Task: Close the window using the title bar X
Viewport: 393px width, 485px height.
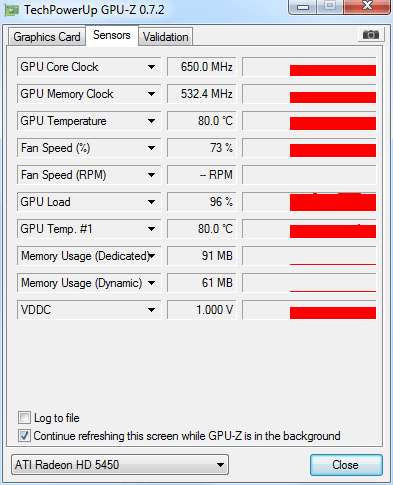Action: coord(367,6)
